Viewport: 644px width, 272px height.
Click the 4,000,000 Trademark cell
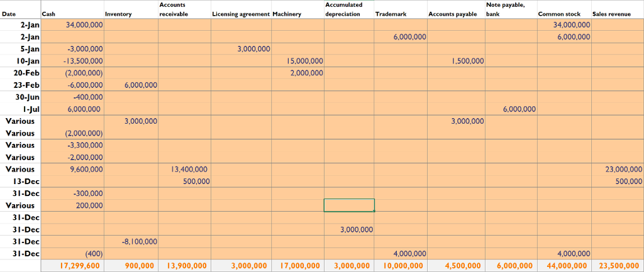coord(401,254)
